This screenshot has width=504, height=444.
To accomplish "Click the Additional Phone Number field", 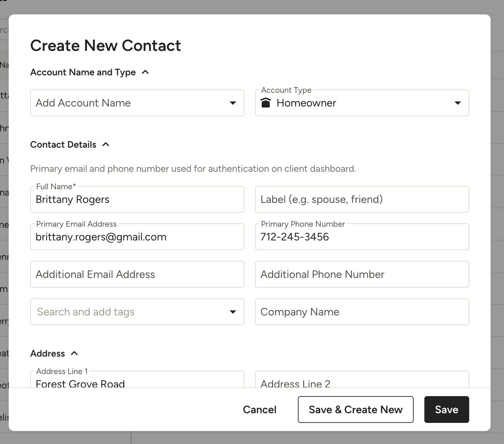I will click(x=362, y=274).
